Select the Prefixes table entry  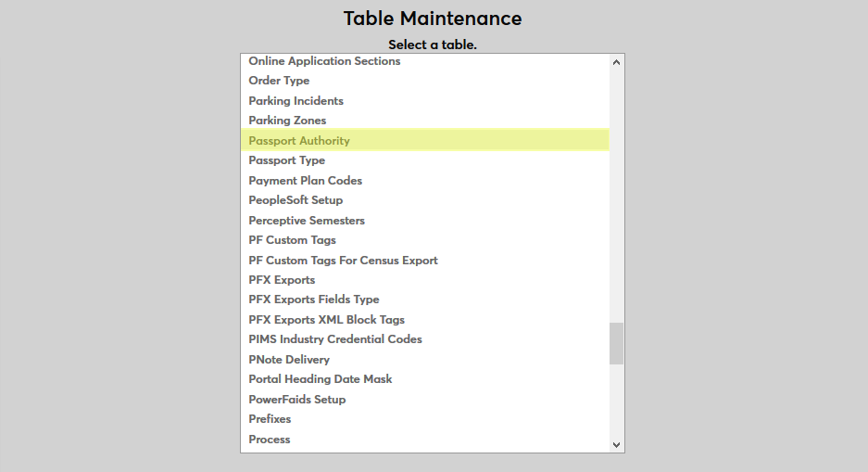coord(270,419)
